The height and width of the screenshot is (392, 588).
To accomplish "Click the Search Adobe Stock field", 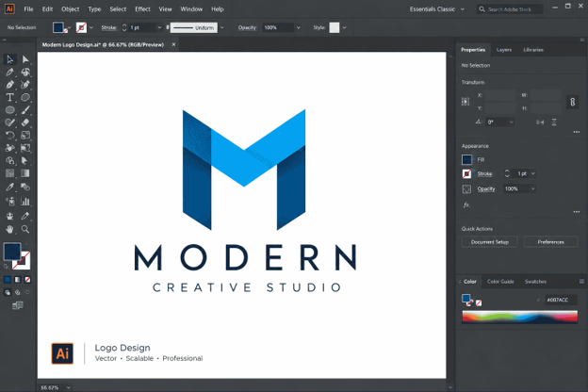I will tap(510, 9).
